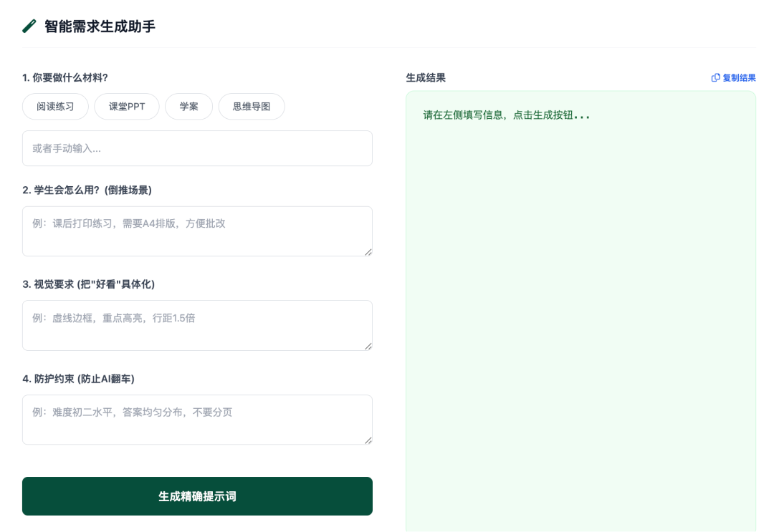Click the 智能需求生成助手 title text
Image resolution: width=774 pixels, height=532 pixels.
(x=100, y=26)
